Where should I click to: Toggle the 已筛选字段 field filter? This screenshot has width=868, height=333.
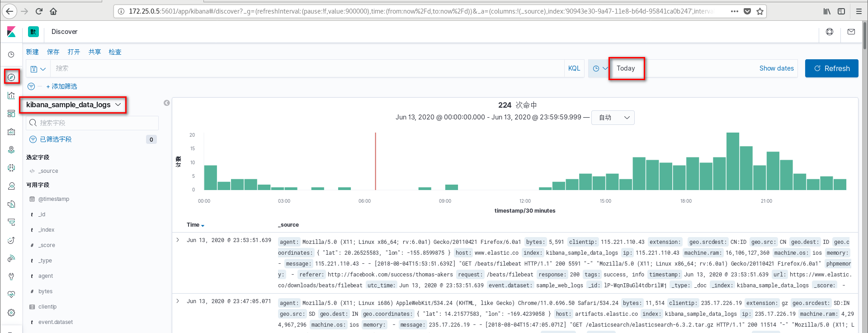click(x=51, y=139)
